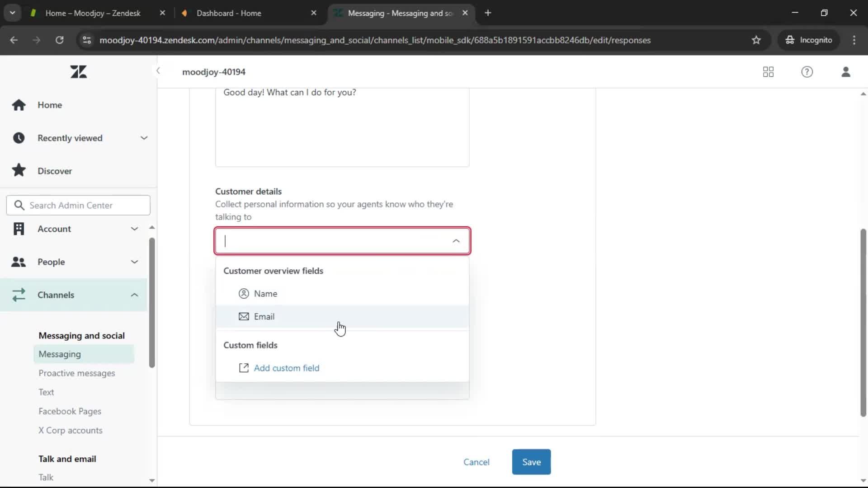Click the search magnifier icon
Viewport: 868px width, 488px height.
(19, 205)
